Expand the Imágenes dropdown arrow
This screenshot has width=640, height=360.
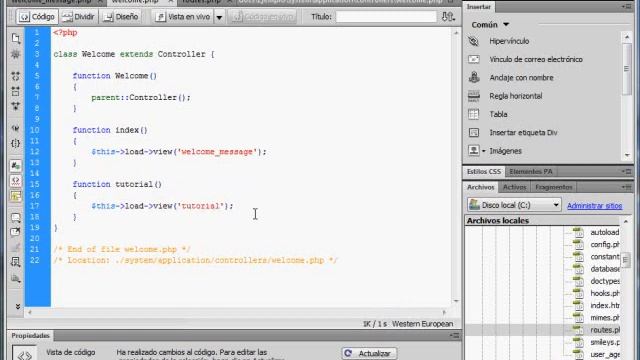[484, 151]
